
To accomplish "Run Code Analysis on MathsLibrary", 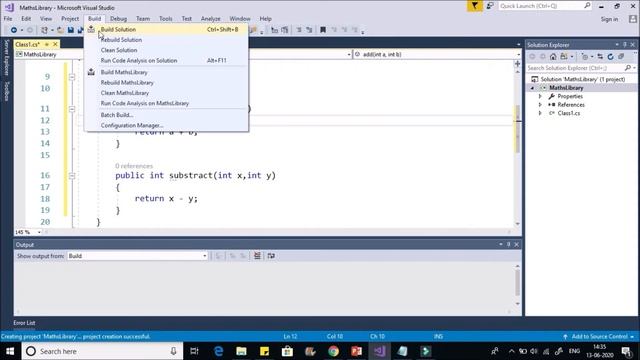I will (x=166, y=103).
